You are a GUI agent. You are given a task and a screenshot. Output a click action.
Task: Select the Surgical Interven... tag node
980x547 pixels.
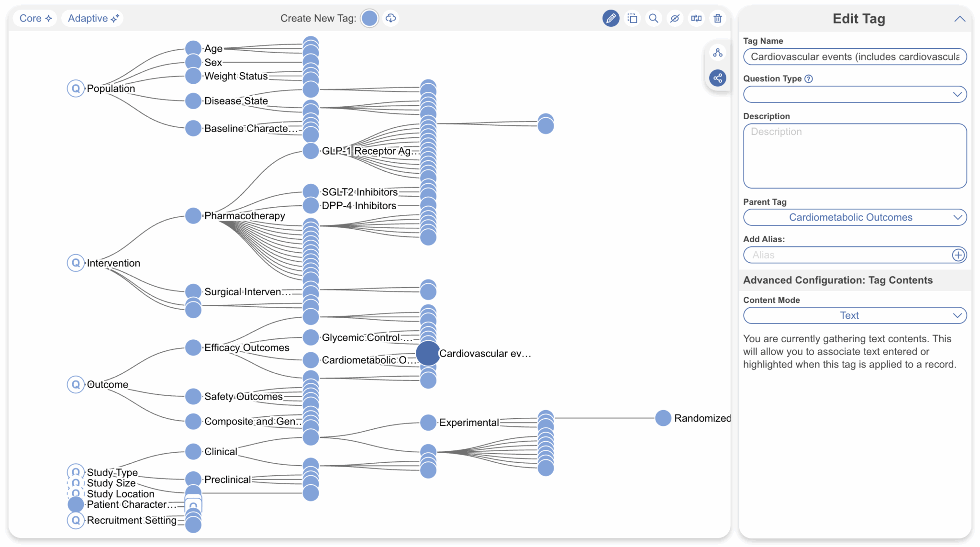193,291
